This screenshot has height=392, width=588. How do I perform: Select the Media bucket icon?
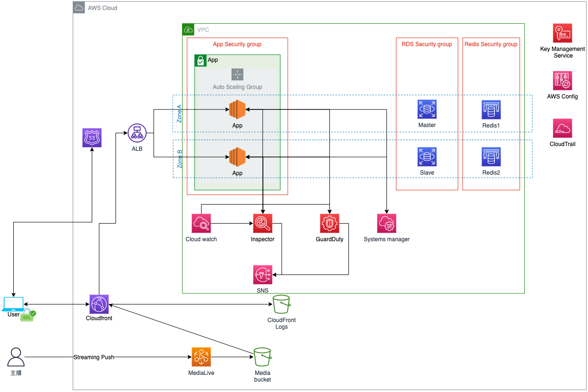tap(262, 356)
